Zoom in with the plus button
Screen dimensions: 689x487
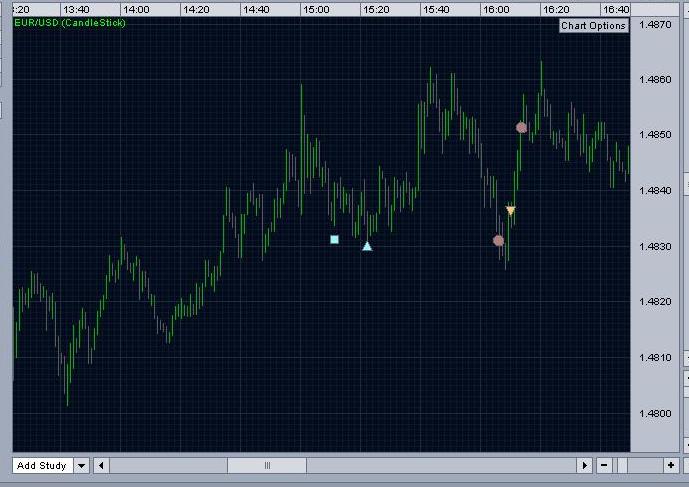(671, 465)
